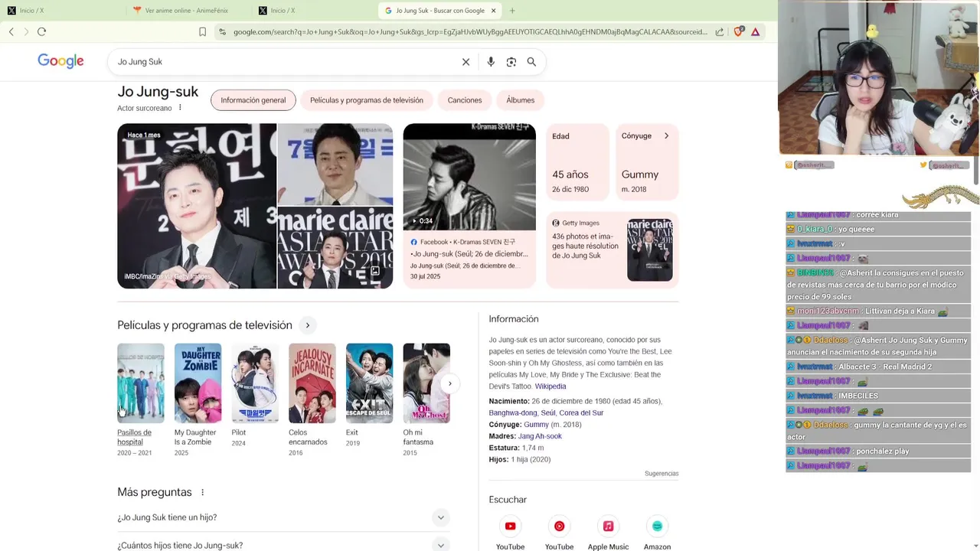
Task: Open the Edad 45 años card
Action: coord(578,162)
